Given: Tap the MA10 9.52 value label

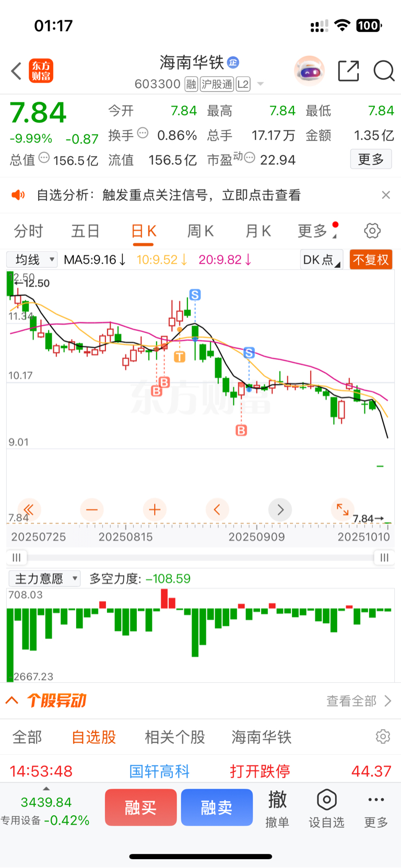Looking at the screenshot, I should pos(162,259).
